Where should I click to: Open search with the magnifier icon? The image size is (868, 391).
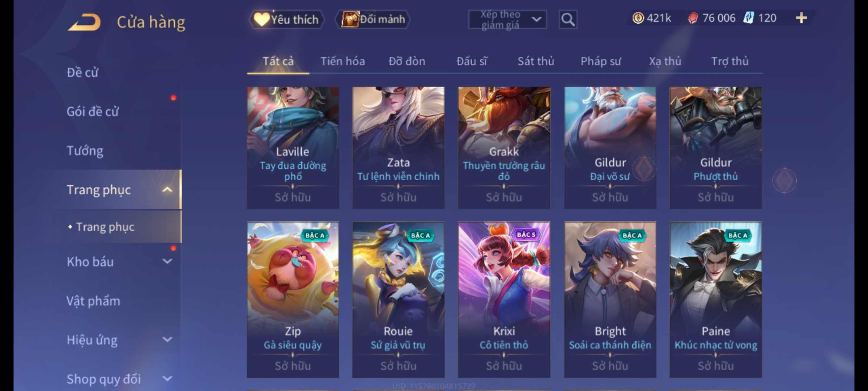568,20
